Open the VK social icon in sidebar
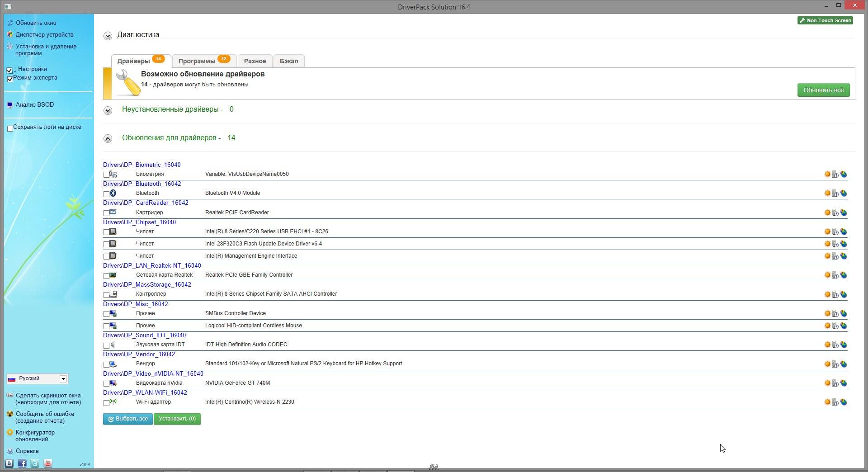This screenshot has height=472, width=868. pos(9,463)
